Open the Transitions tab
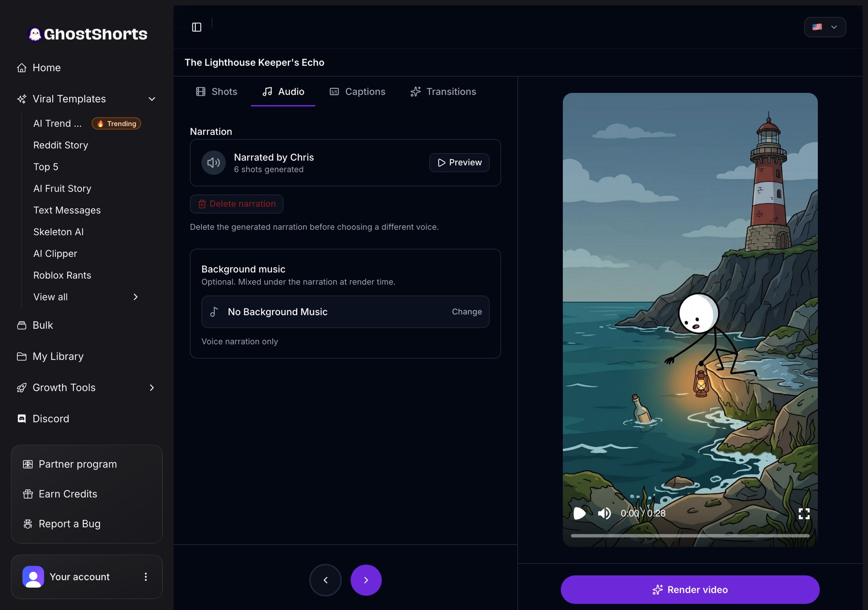Screen dimensions: 868x610 [x=443, y=91]
